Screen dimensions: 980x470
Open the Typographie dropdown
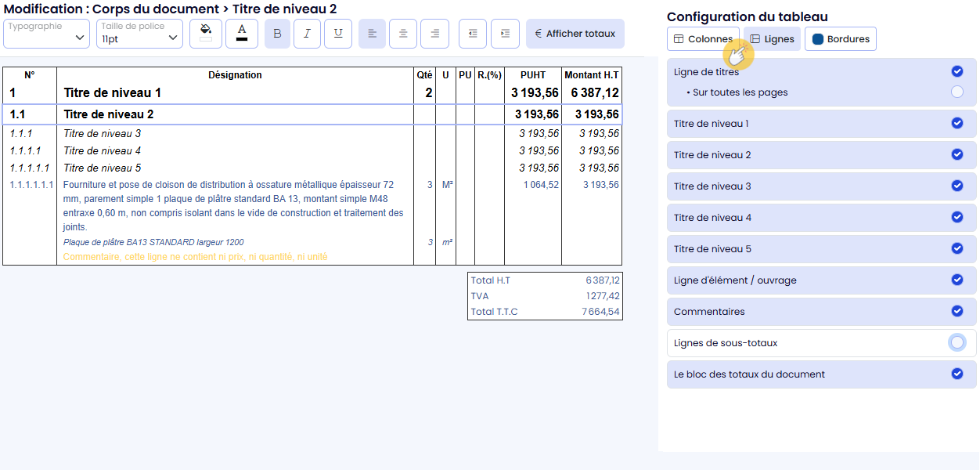[x=46, y=34]
